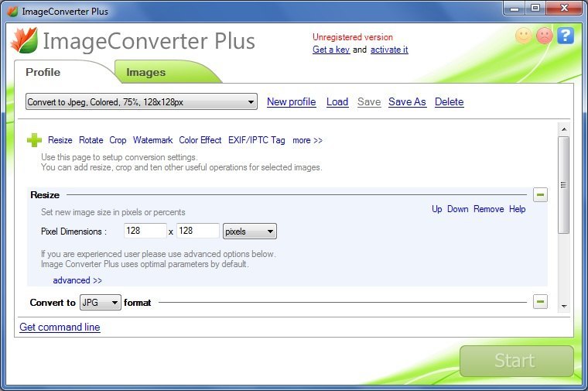Click the Save As profile link
Image resolution: width=588 pixels, height=391 pixels.
(407, 101)
